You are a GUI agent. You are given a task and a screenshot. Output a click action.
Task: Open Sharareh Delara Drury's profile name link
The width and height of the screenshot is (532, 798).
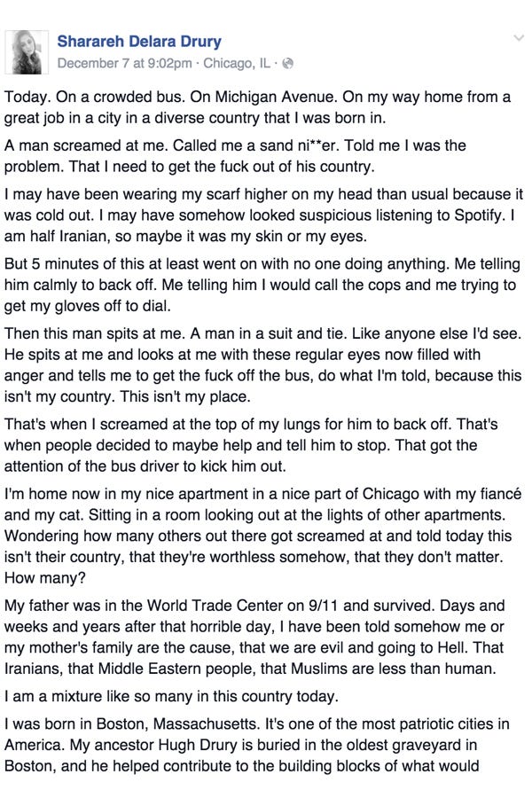(139, 41)
